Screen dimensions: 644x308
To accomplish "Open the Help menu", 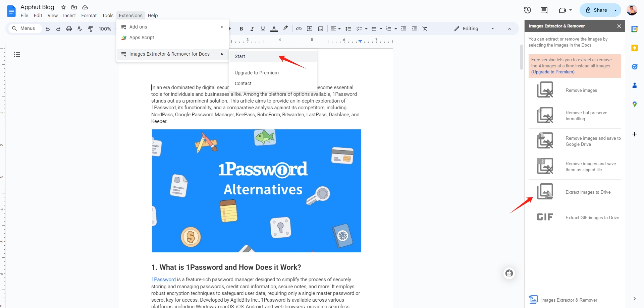I will (153, 15).
